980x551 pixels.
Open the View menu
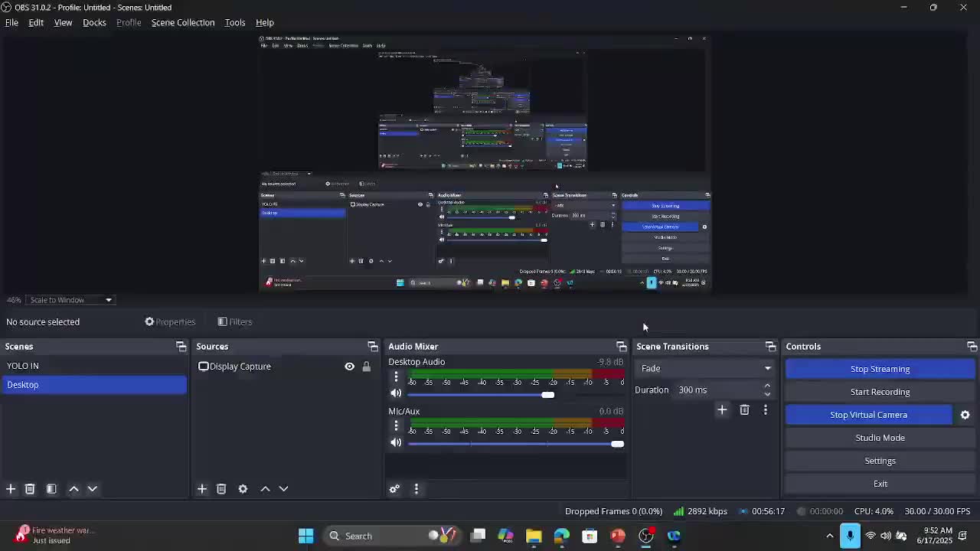pyautogui.click(x=63, y=22)
